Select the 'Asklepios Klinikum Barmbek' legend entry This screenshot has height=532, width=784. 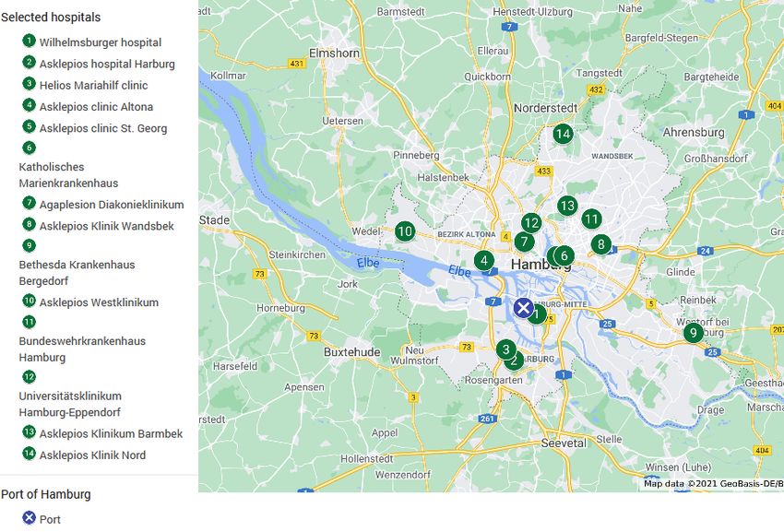click(111, 434)
